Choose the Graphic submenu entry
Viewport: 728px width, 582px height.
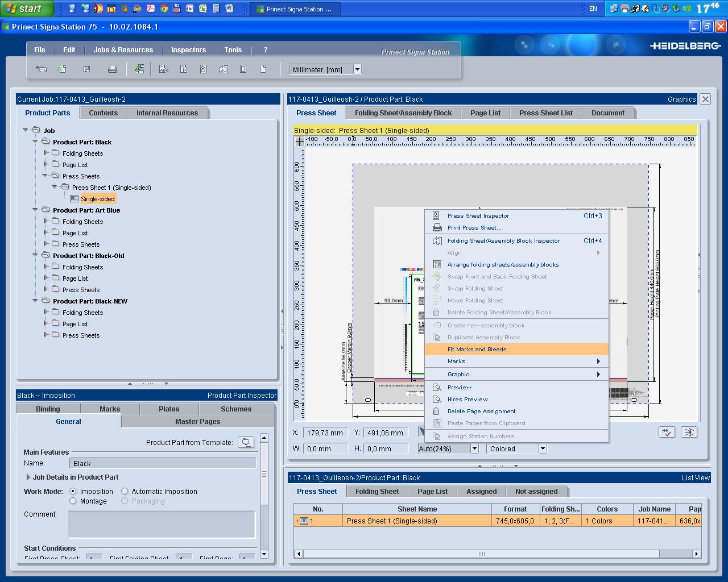pyautogui.click(x=516, y=375)
